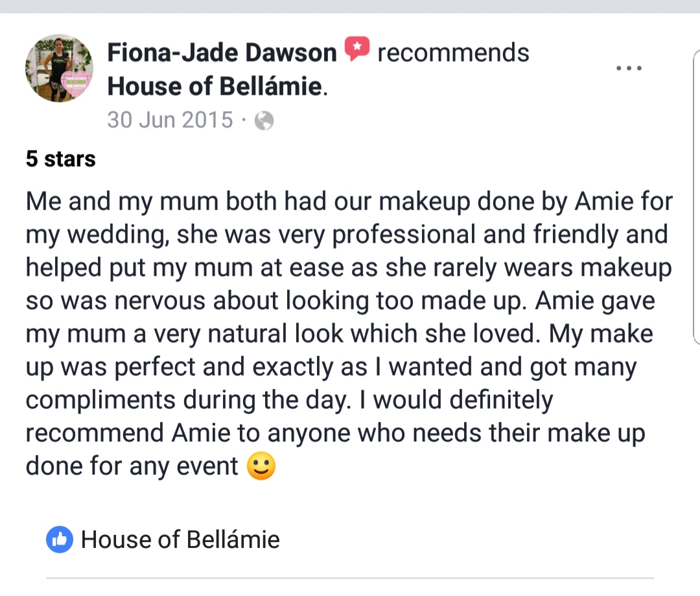The width and height of the screenshot is (700, 596).
Task: Click the bold 5 stars rating label
Action: [x=61, y=159]
